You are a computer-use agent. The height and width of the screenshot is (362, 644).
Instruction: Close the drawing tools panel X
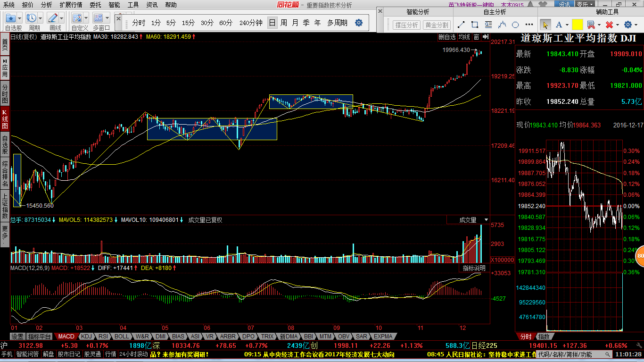point(380,11)
